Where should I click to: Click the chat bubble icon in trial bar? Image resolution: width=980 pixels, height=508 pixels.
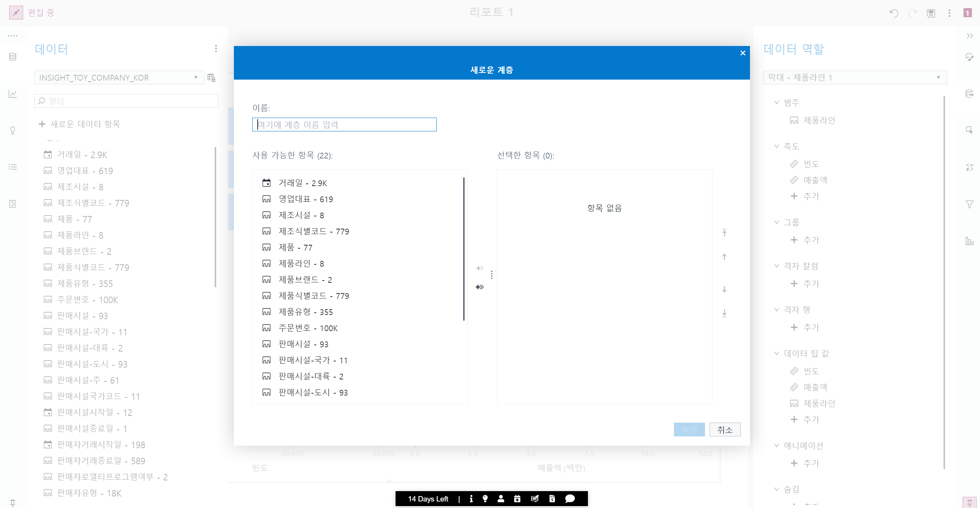570,498
